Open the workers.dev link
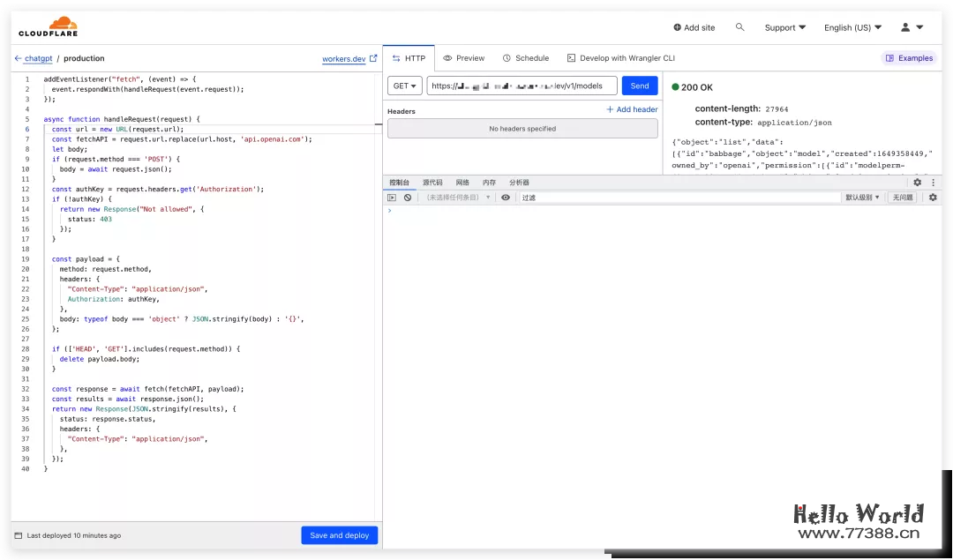Image resolution: width=953 pixels, height=560 pixels. pyautogui.click(x=345, y=57)
